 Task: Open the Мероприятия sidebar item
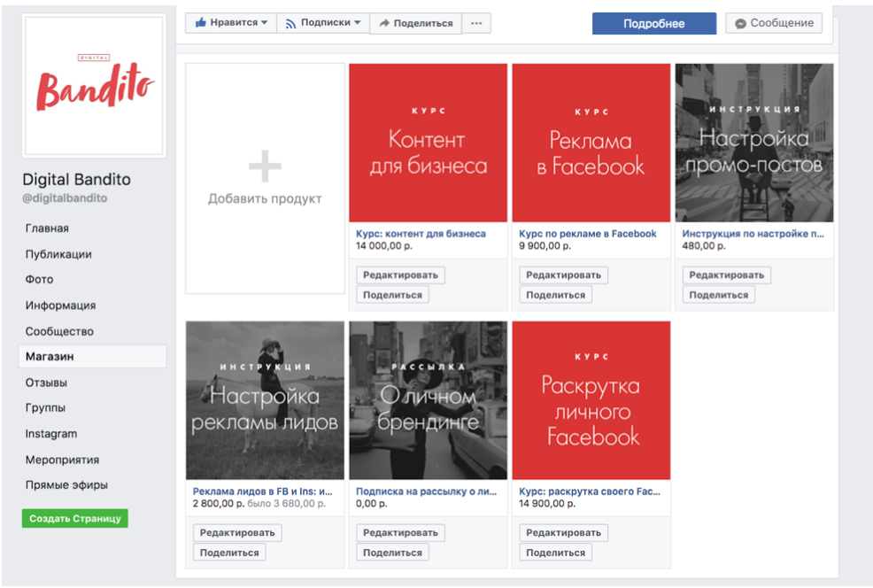pos(62,460)
